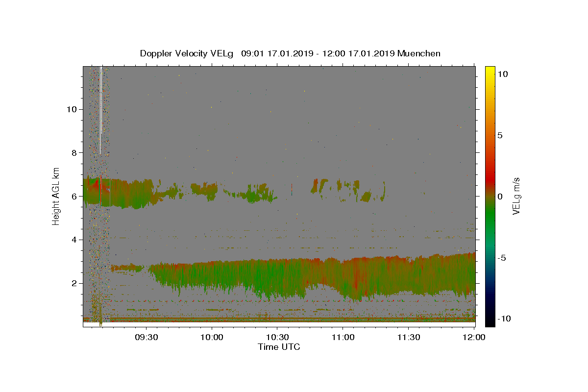
Task: Click the colorbar value 5
Action: (x=500, y=135)
